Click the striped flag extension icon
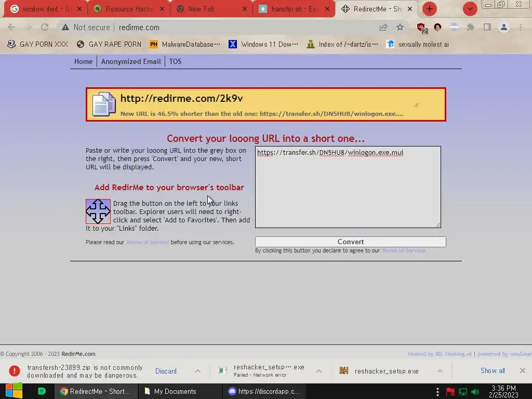This screenshot has width=532, height=399. pyautogui.click(x=454, y=27)
